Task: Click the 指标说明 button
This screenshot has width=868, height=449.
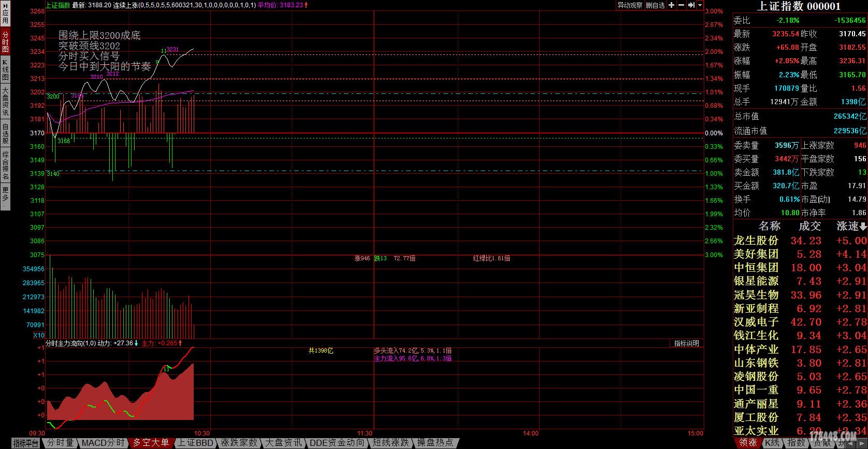Action: (x=687, y=343)
